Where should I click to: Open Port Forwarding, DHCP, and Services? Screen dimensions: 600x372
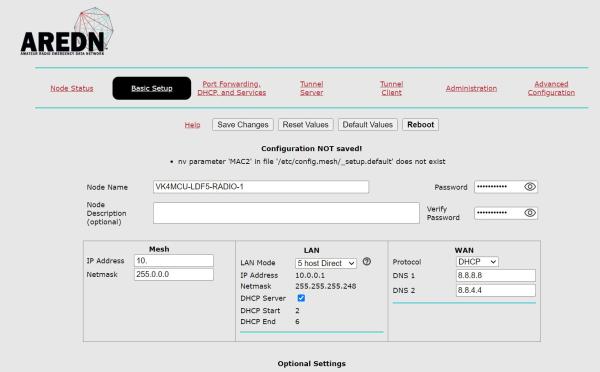[232, 88]
